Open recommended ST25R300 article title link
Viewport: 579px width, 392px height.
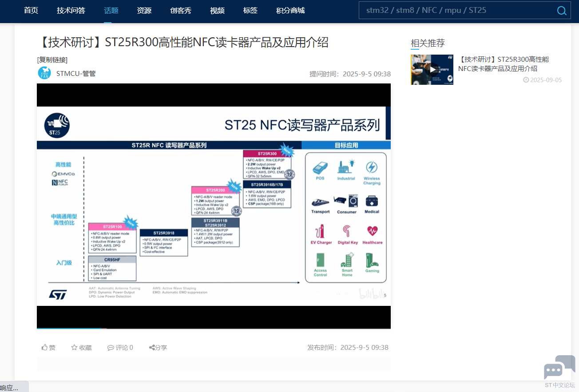click(x=504, y=64)
